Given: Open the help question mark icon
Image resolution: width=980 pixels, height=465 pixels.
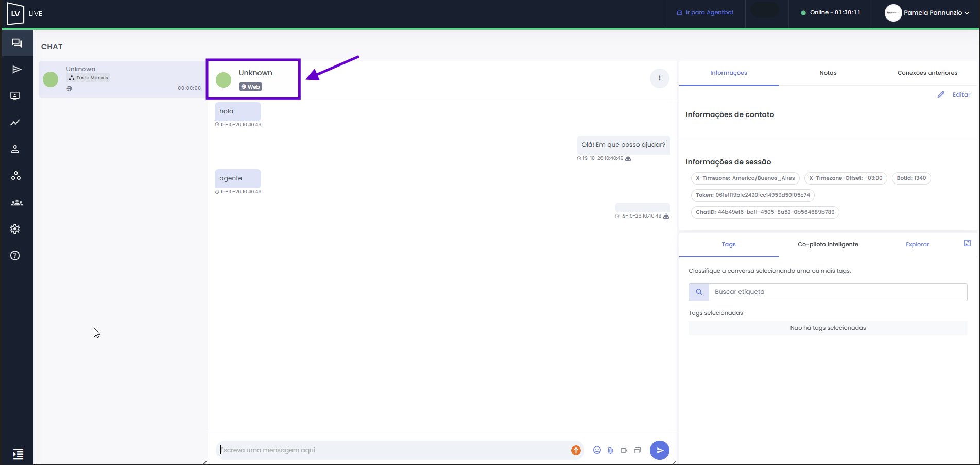Looking at the screenshot, I should tap(15, 255).
